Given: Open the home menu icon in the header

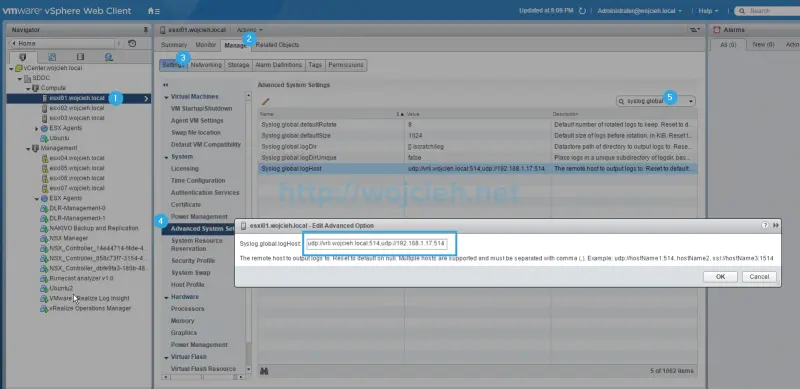Looking at the screenshot, I should coord(153,11).
